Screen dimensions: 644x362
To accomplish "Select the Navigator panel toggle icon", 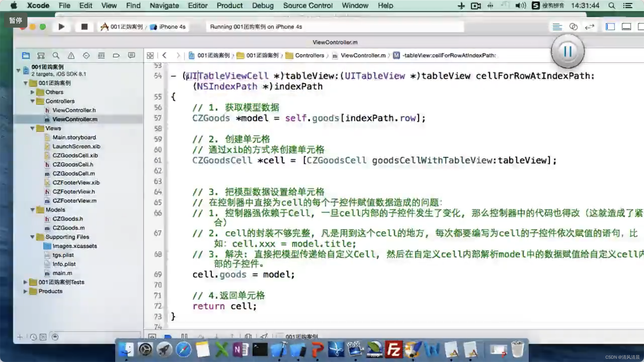I will (610, 26).
